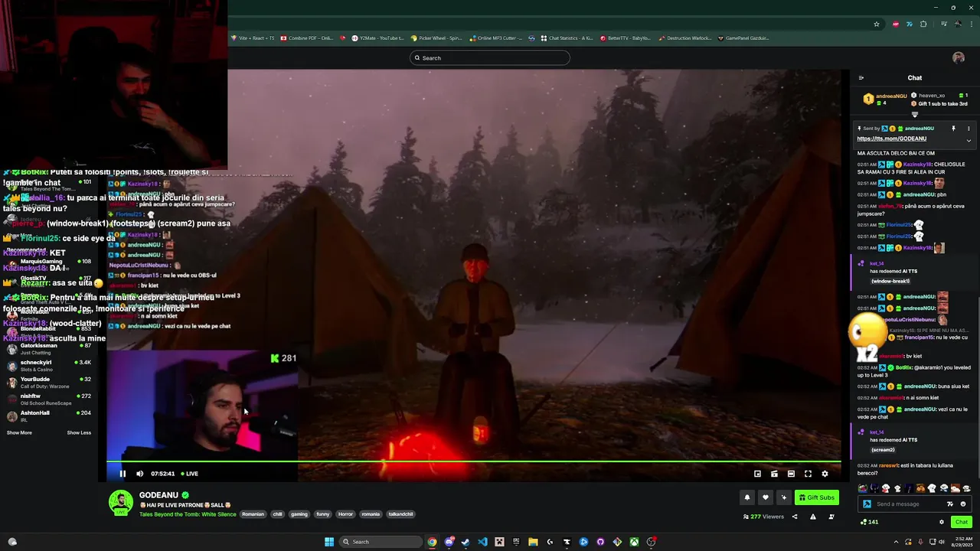The image size is (980, 551).
Task: Click the LIVE indicator in player
Action: coord(189,474)
